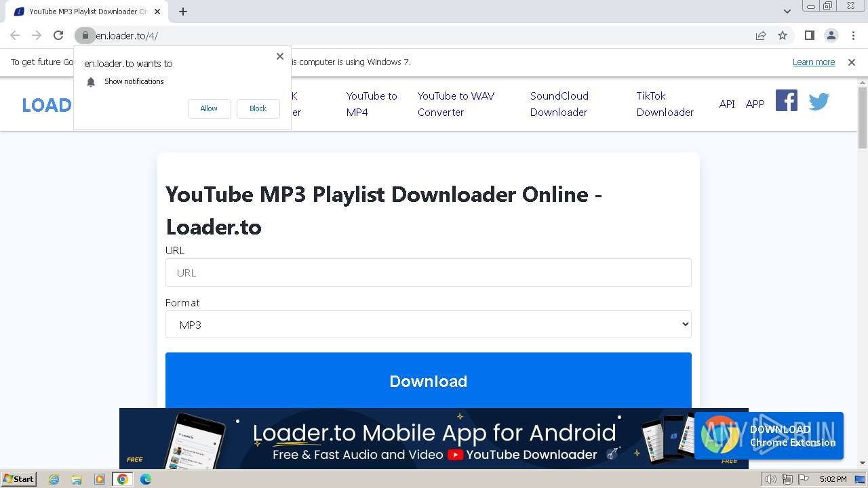Open SoundCloud Downloader page
The height and width of the screenshot is (488, 868).
coord(559,104)
